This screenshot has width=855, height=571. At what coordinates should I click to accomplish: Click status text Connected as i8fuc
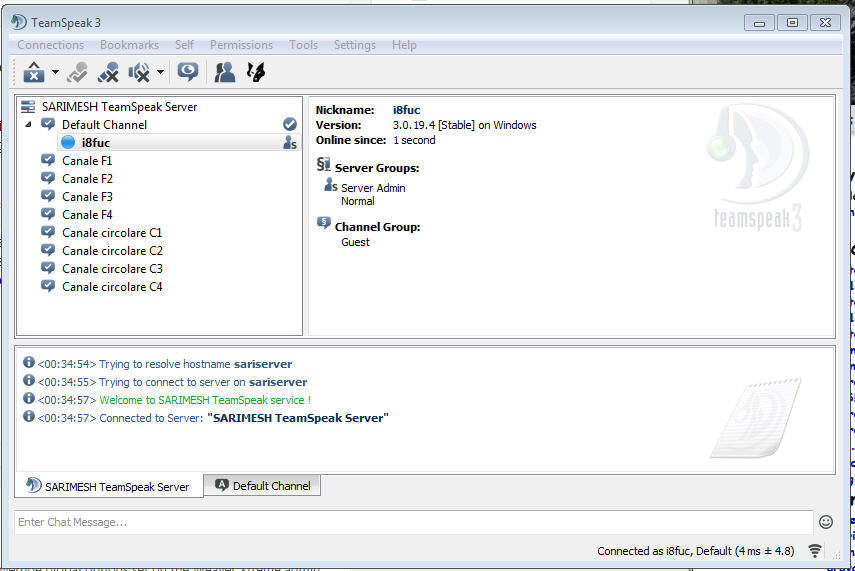pyautogui.click(x=644, y=551)
